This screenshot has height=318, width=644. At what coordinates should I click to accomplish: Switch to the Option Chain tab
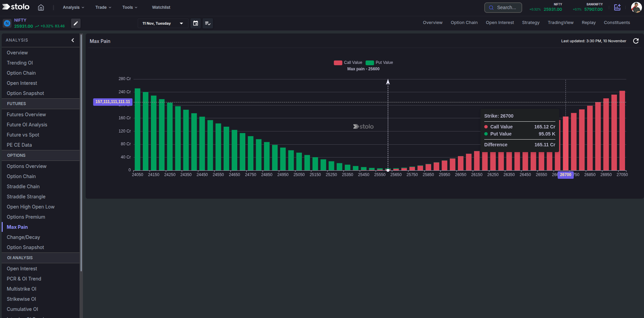coord(464,23)
